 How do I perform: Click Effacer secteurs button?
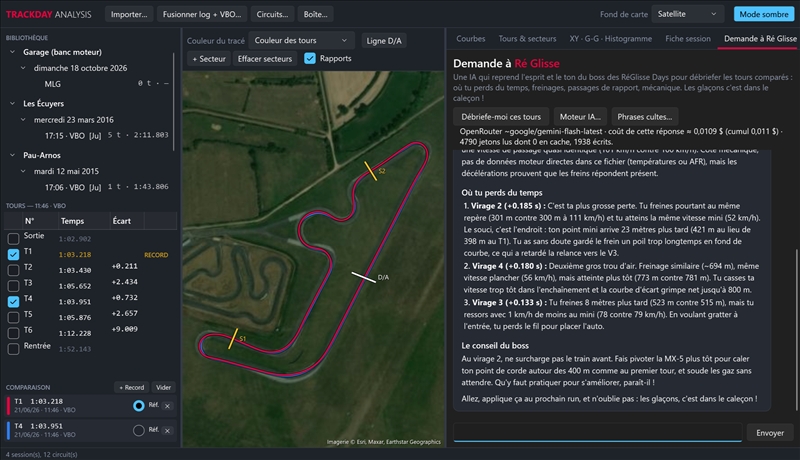point(265,59)
